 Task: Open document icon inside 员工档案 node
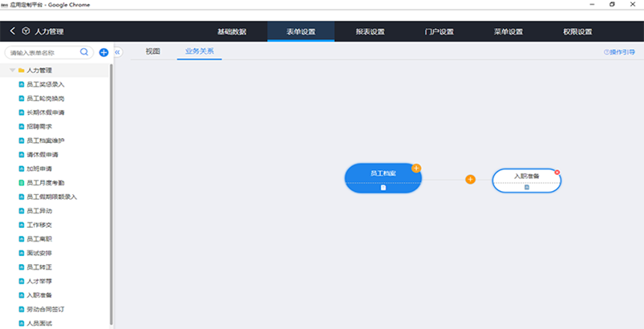pyautogui.click(x=383, y=187)
